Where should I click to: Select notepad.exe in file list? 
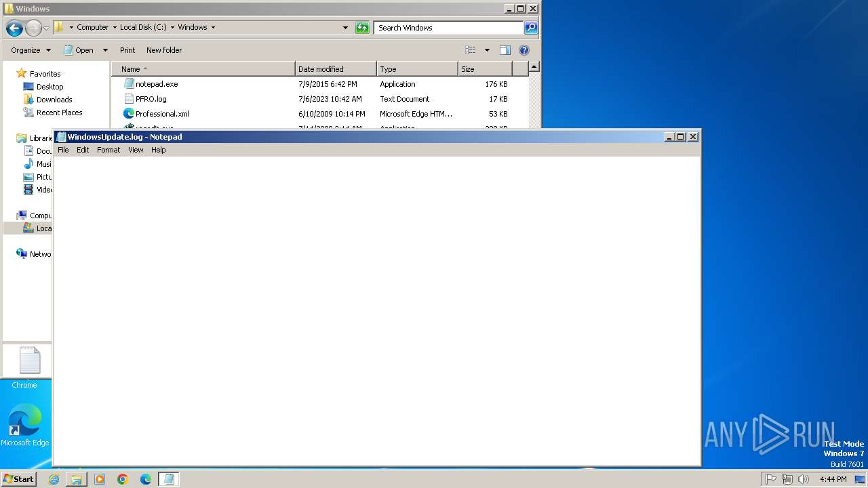click(157, 84)
